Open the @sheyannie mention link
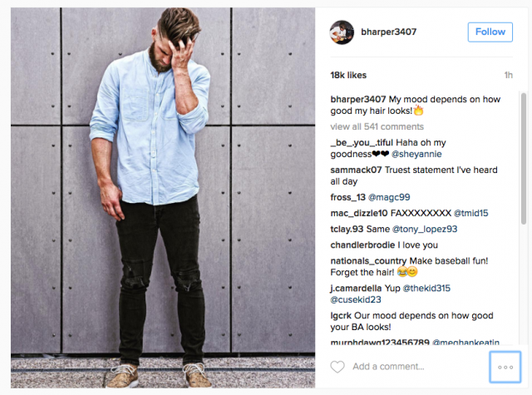This screenshot has width=532, height=395. pyautogui.click(x=416, y=154)
